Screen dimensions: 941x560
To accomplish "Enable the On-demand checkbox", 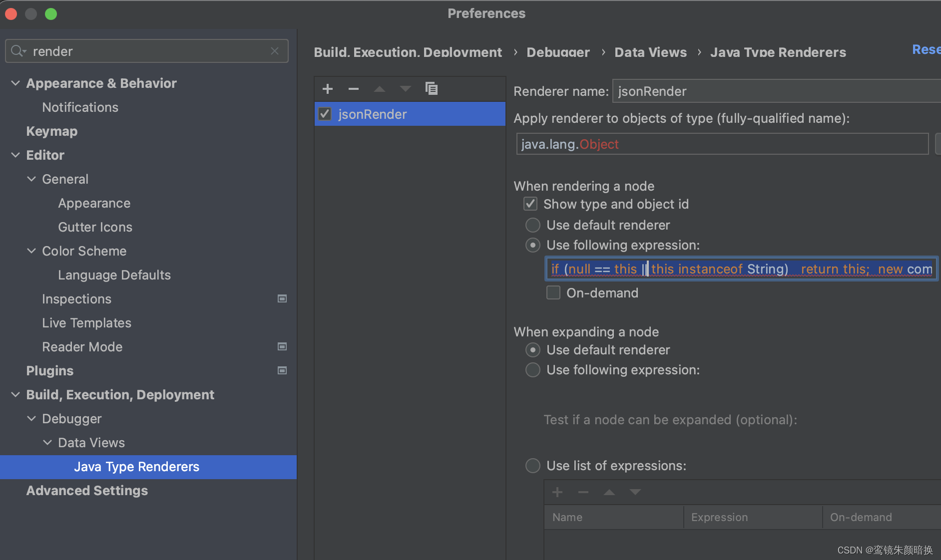I will click(553, 292).
